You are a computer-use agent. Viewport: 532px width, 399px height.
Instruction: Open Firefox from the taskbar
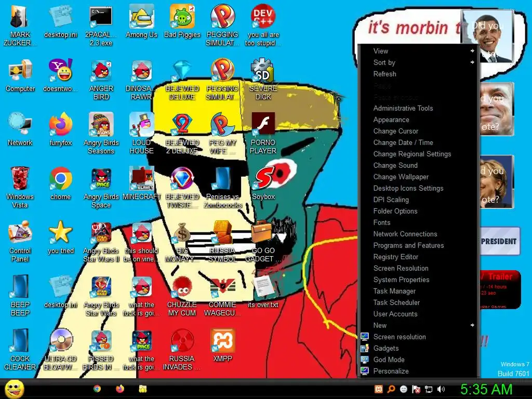pyautogui.click(x=120, y=389)
